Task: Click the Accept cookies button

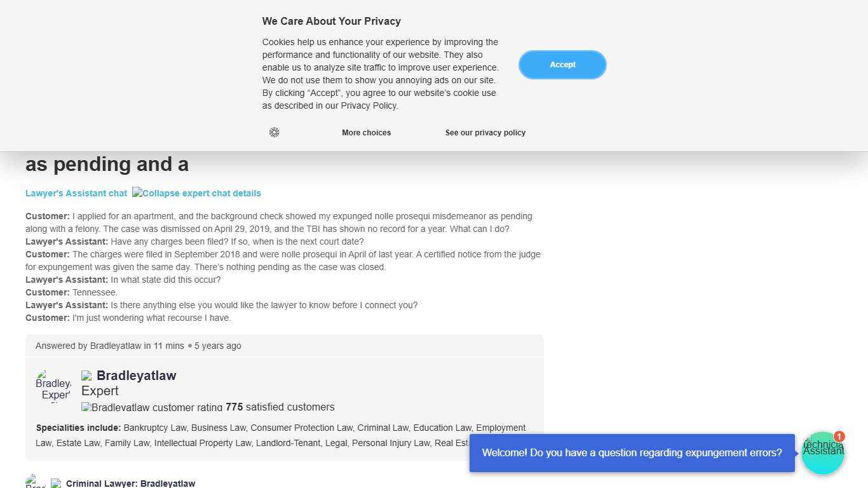Action: click(562, 65)
